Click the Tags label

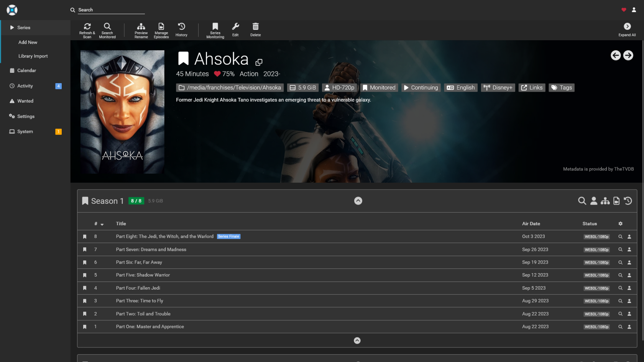coord(562,88)
